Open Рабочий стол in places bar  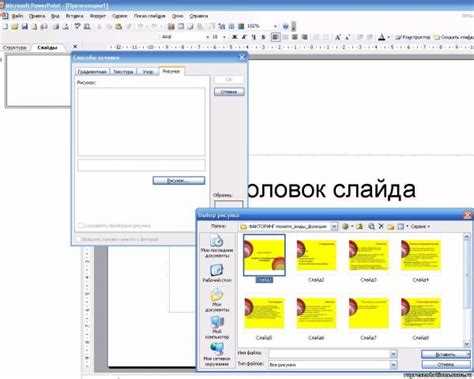[x=217, y=273]
